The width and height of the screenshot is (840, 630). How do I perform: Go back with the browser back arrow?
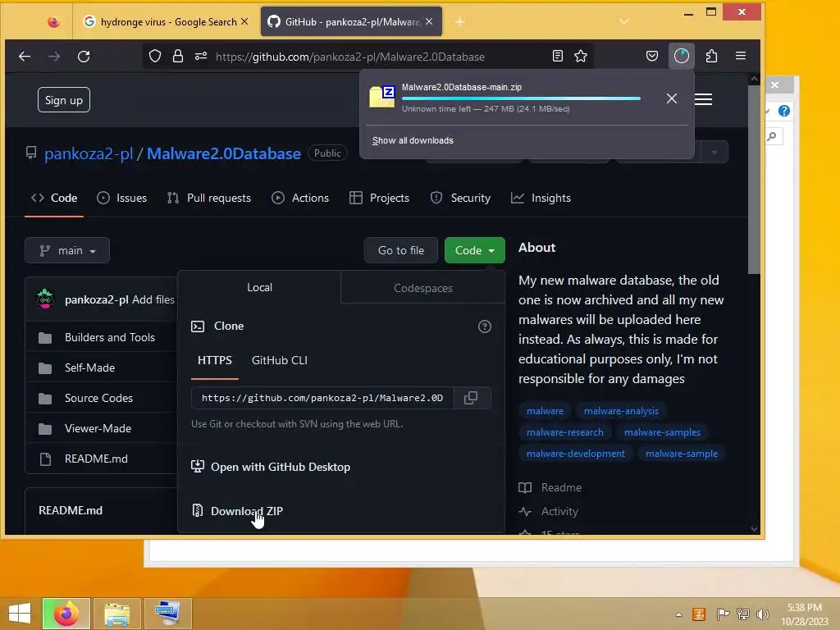[25, 57]
